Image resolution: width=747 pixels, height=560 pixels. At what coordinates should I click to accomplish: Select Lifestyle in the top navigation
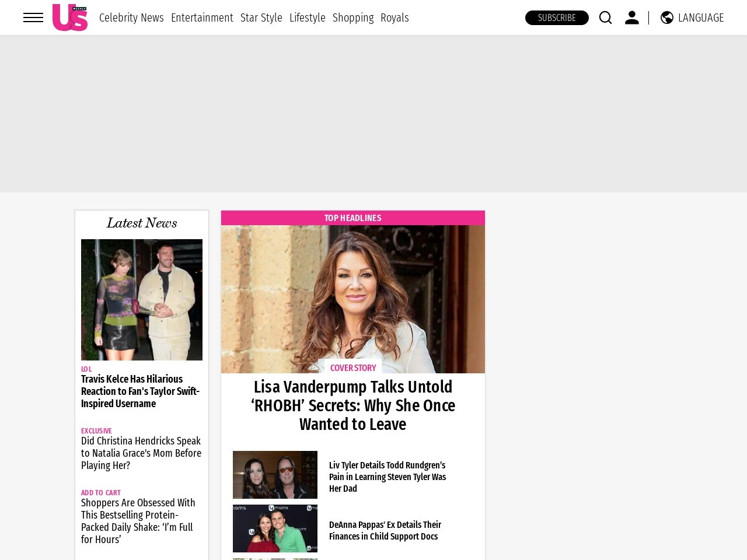pos(308,17)
